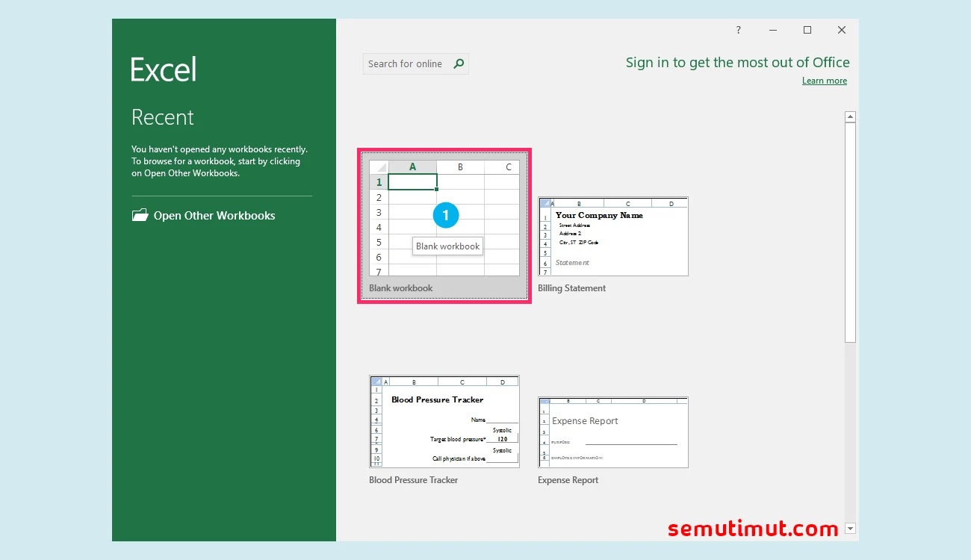The width and height of the screenshot is (971, 560).
Task: Click the templates scrollbar down arrow
Action: [x=850, y=529]
